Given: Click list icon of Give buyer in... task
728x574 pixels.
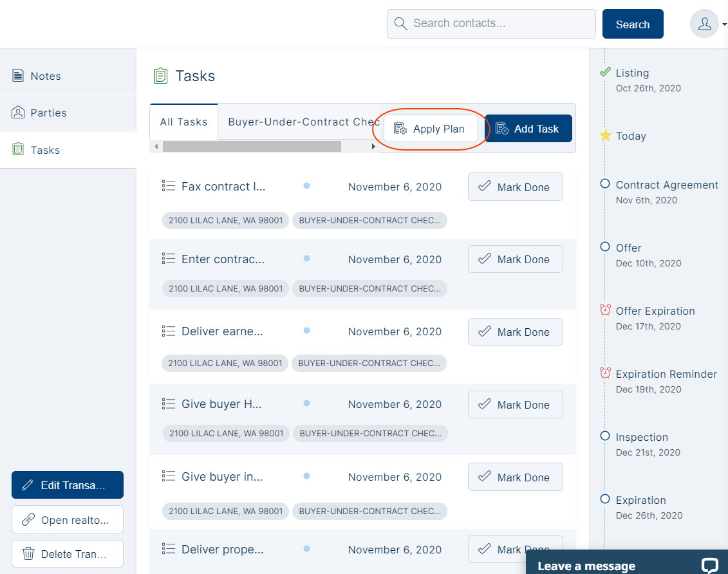Looking at the screenshot, I should click(x=168, y=476).
